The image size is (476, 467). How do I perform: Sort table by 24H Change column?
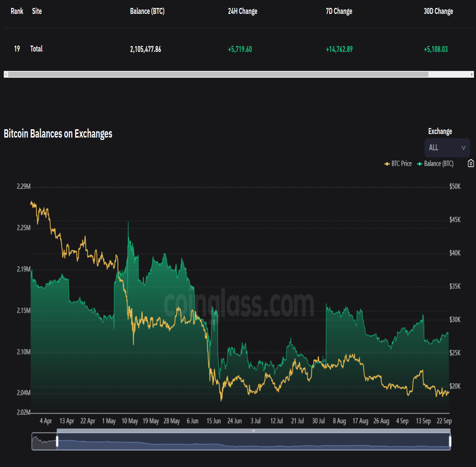242,11
